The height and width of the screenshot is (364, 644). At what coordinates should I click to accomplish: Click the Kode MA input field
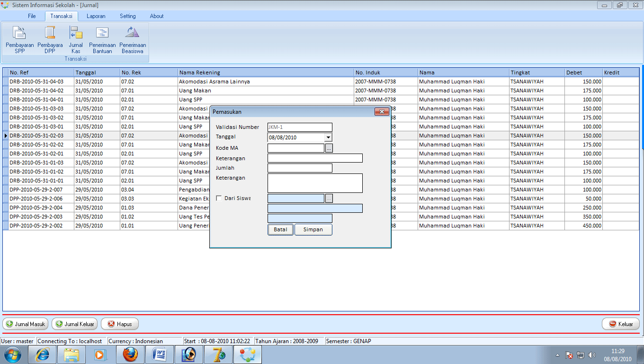(296, 148)
